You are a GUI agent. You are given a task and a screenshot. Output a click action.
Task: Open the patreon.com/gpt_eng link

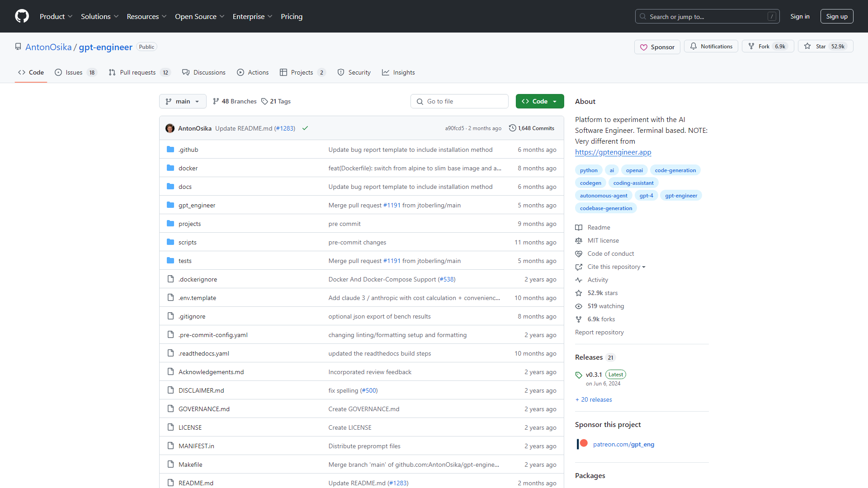[x=623, y=444]
